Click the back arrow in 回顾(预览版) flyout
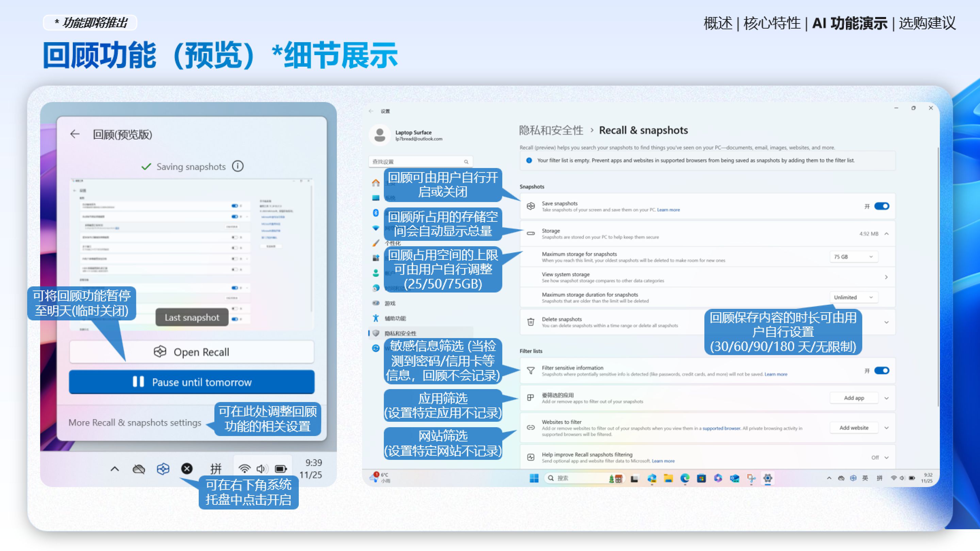This screenshot has width=980, height=551. click(x=75, y=134)
